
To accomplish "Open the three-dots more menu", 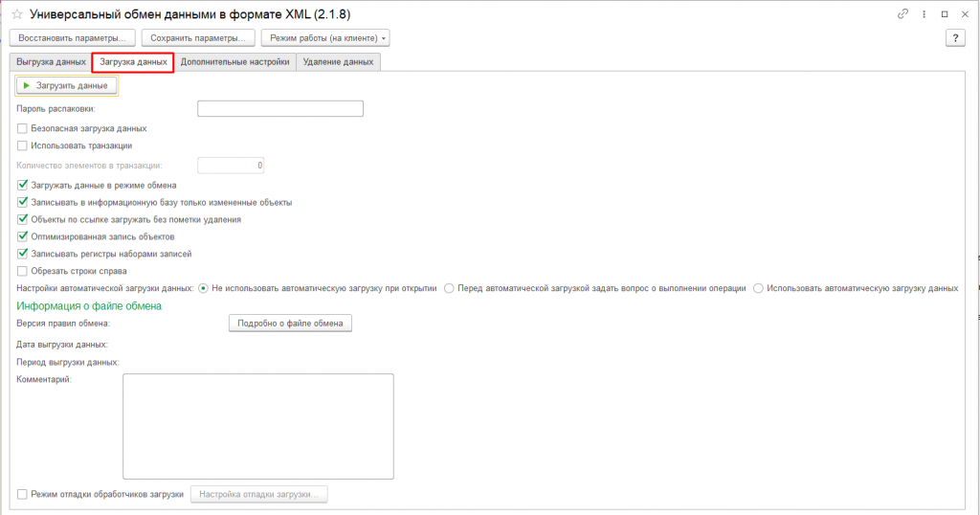I will pyautogui.click(x=924, y=13).
